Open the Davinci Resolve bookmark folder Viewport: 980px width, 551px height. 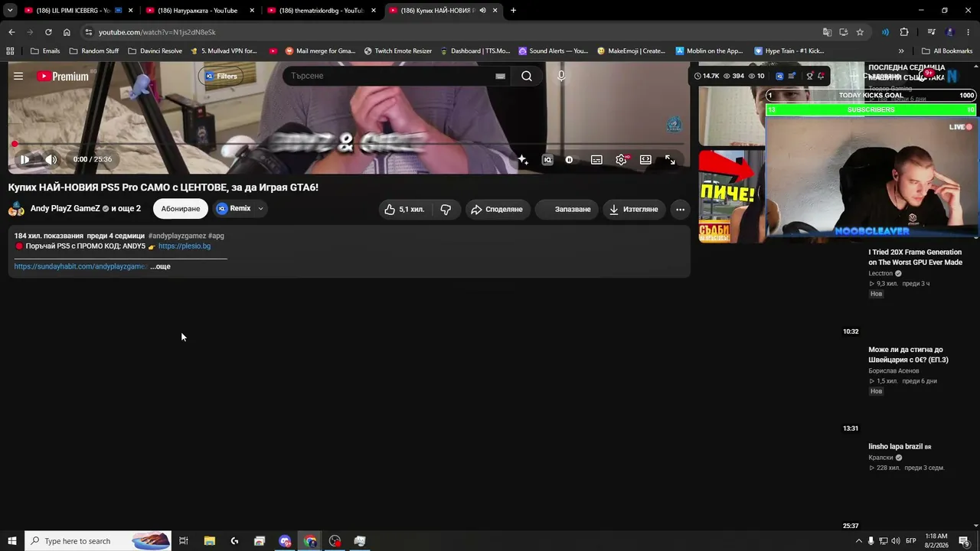pyautogui.click(x=155, y=51)
